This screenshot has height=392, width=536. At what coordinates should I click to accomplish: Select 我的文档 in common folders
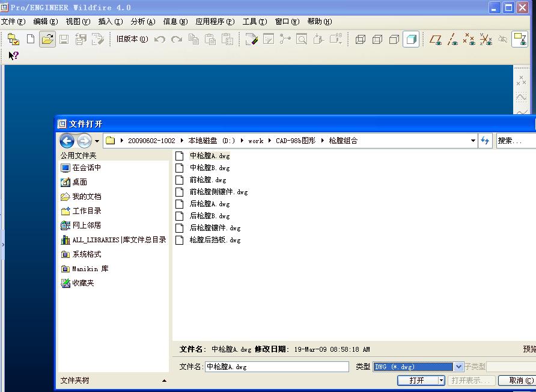click(81, 197)
